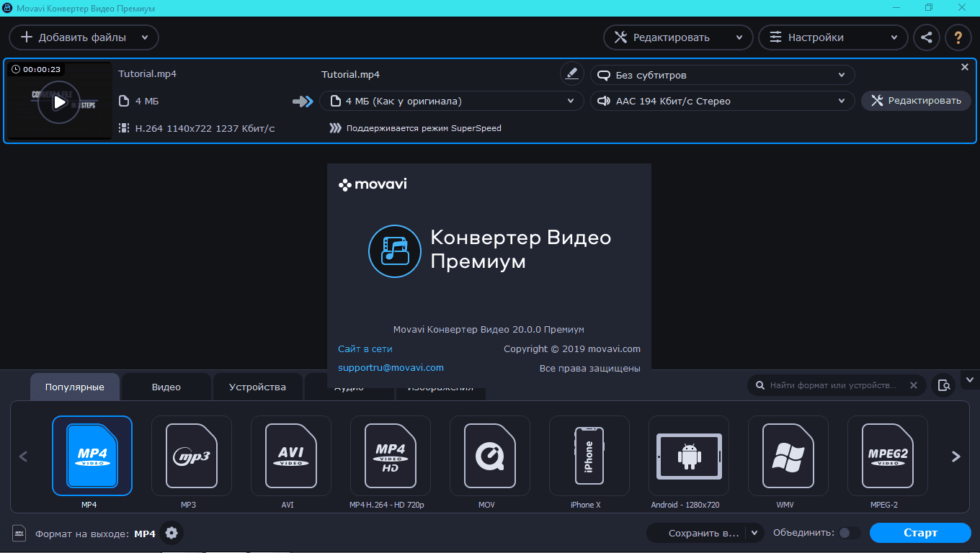
Task: Collapse the format panel chevron
Action: (x=970, y=379)
